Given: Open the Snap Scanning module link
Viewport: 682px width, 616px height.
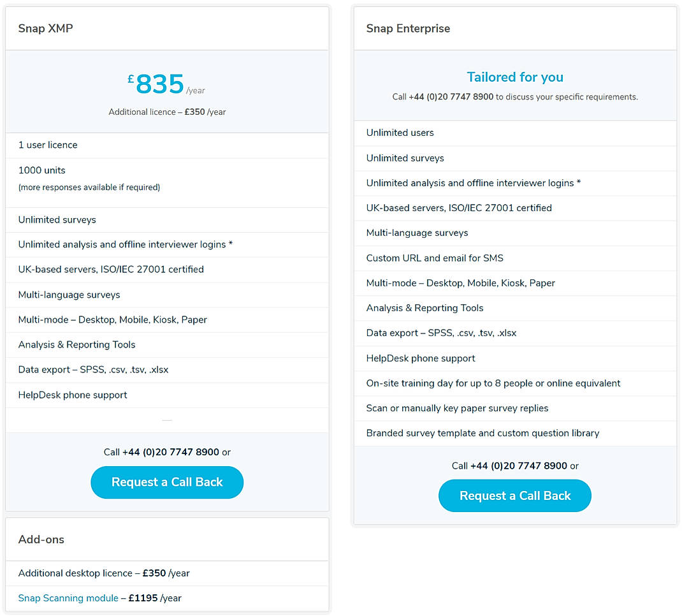Looking at the screenshot, I should click(68, 598).
